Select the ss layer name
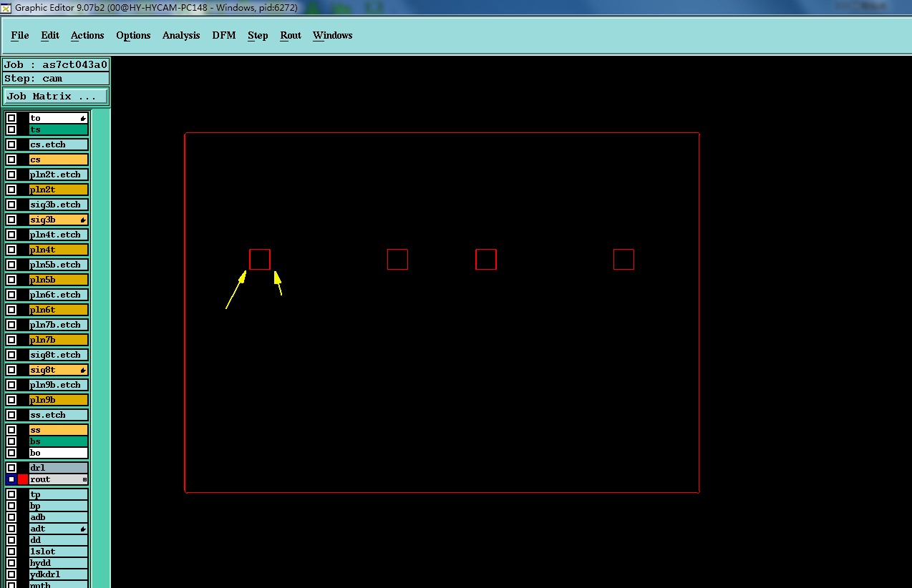912x588 pixels. coord(59,430)
